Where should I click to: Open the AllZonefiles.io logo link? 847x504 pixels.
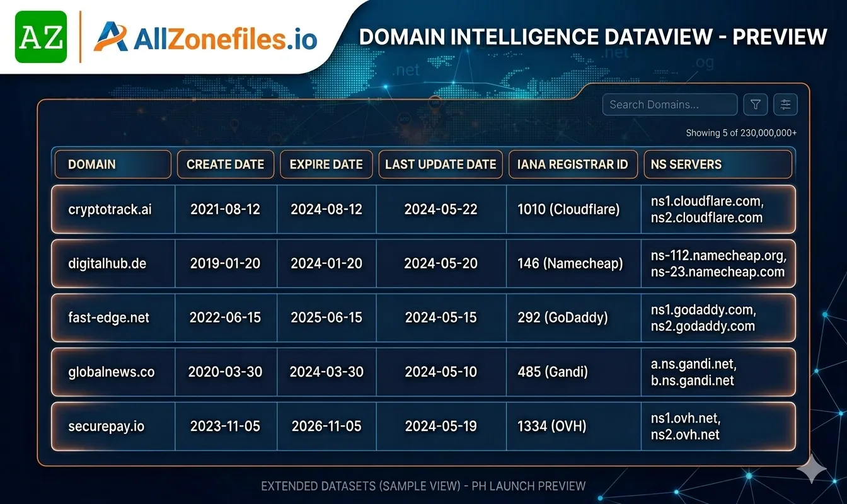point(205,38)
